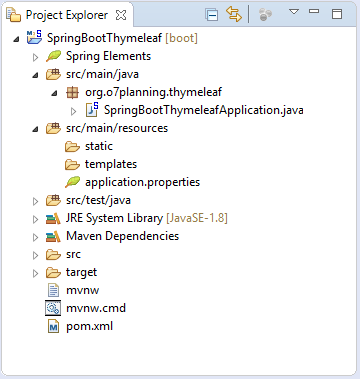Viewport: 360px width, 379px height.
Task: Click the Maven Dependencies library icon
Action: pos(53,236)
